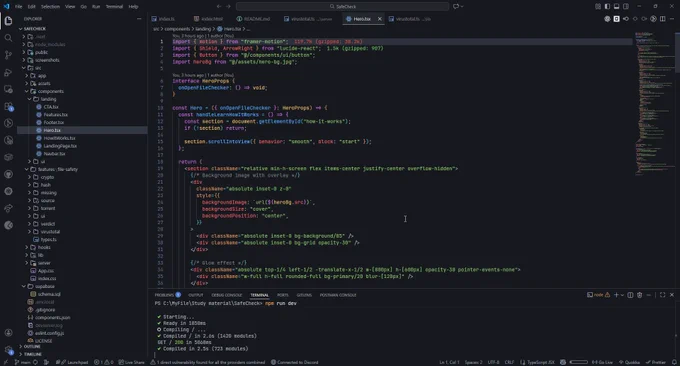Click the Ln 1, Col 1 cursor position
Image resolution: width=680 pixels, height=366 pixels.
point(449,362)
